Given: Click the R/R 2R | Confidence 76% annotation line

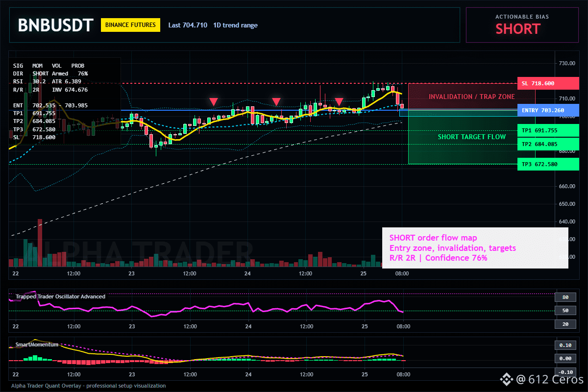Looking at the screenshot, I should (x=438, y=258).
